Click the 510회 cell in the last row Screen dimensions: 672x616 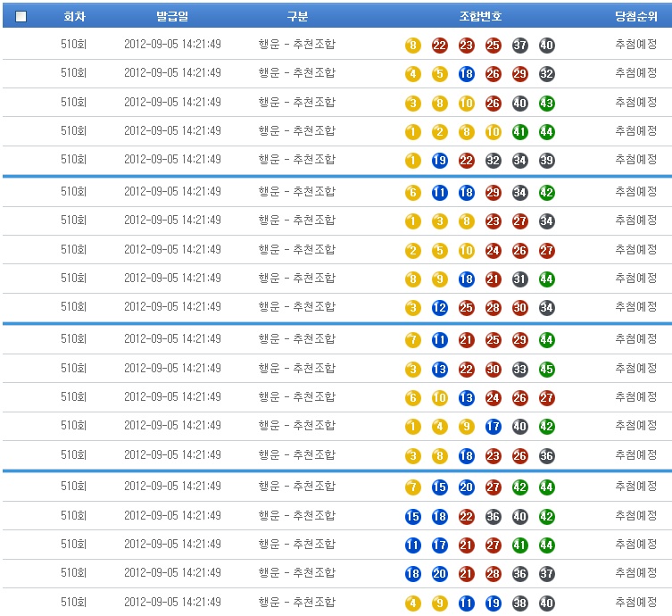click(x=73, y=603)
